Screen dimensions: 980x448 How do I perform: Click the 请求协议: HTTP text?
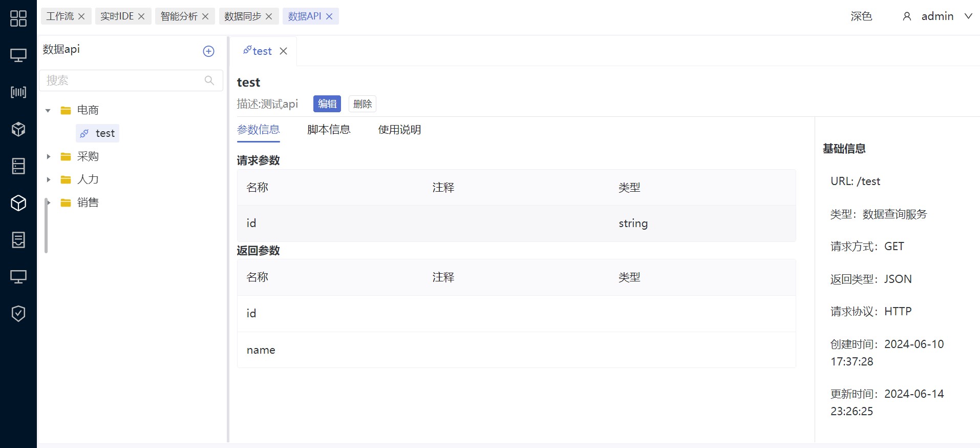871,312
